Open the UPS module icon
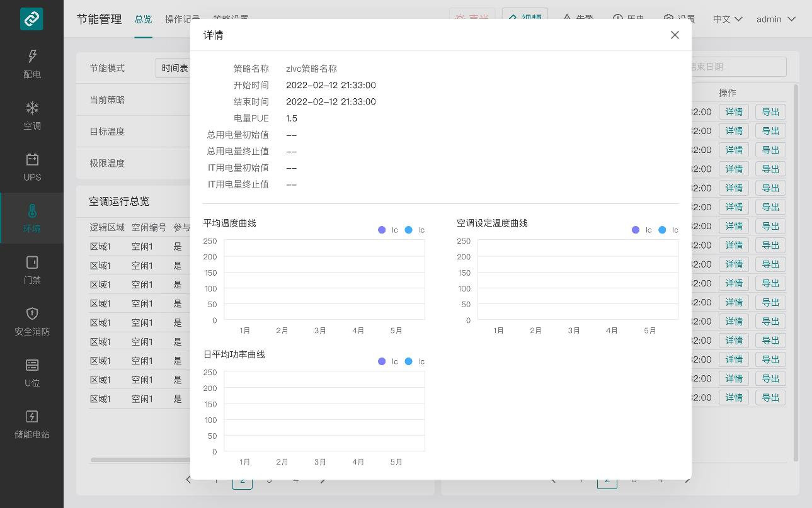 coord(32,166)
